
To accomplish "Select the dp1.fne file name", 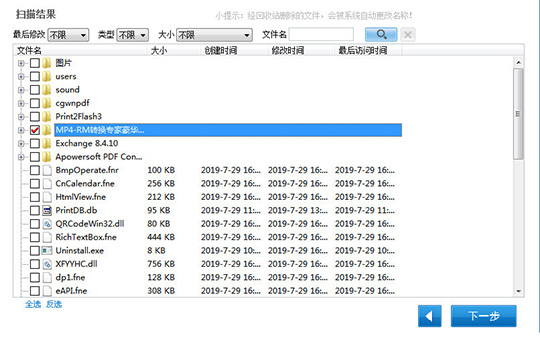I will point(70,278).
